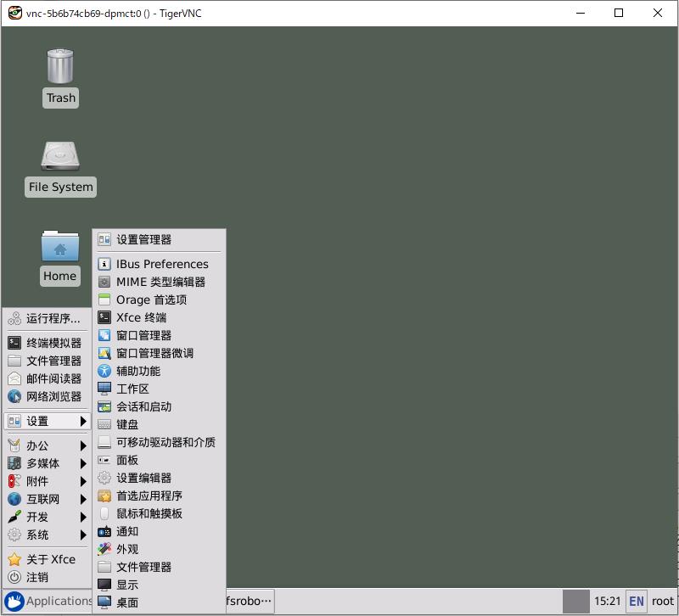Viewport: 679px width, 616px height.
Task: Click "附件" category text
Action: pyautogui.click(x=37, y=481)
